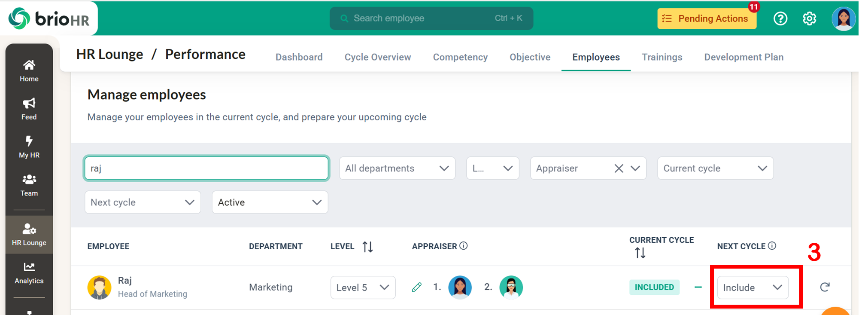The width and height of the screenshot is (868, 315).
Task: Sort by Current Cycle column arrows
Action: 640,253
